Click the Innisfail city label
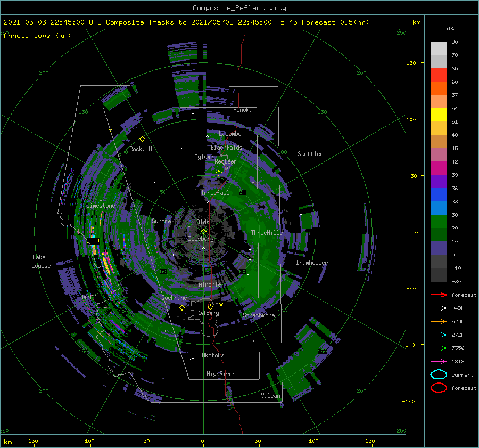 coord(215,193)
